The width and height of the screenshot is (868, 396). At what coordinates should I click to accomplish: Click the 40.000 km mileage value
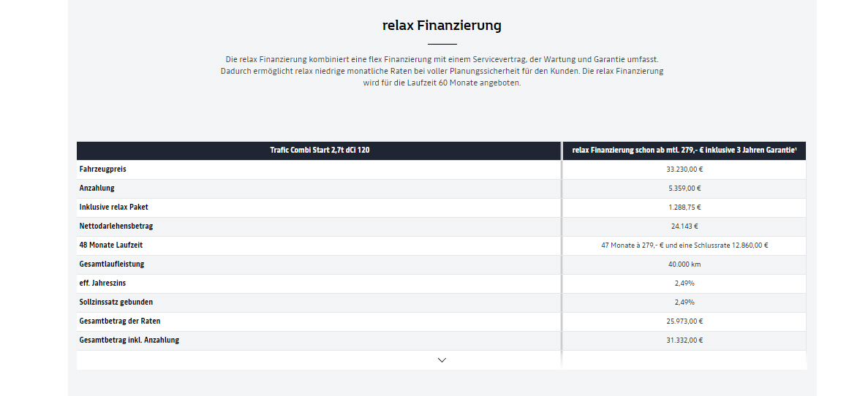tap(684, 264)
